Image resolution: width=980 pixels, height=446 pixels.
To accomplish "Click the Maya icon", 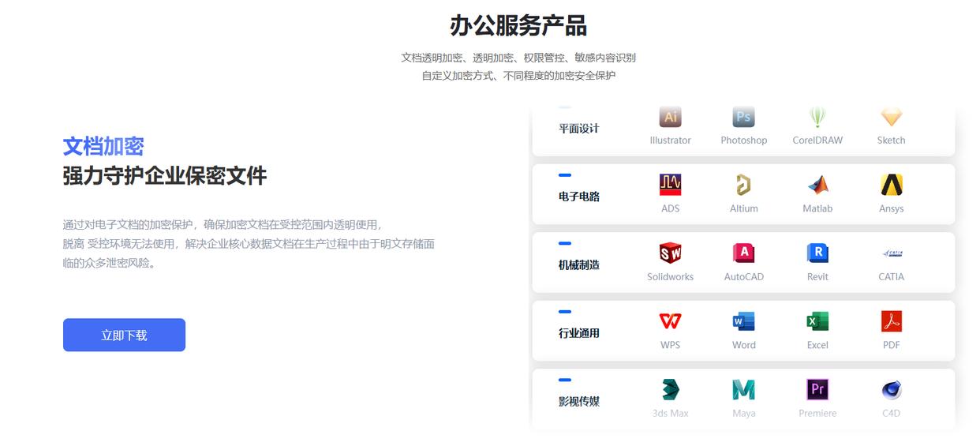I will tap(743, 389).
